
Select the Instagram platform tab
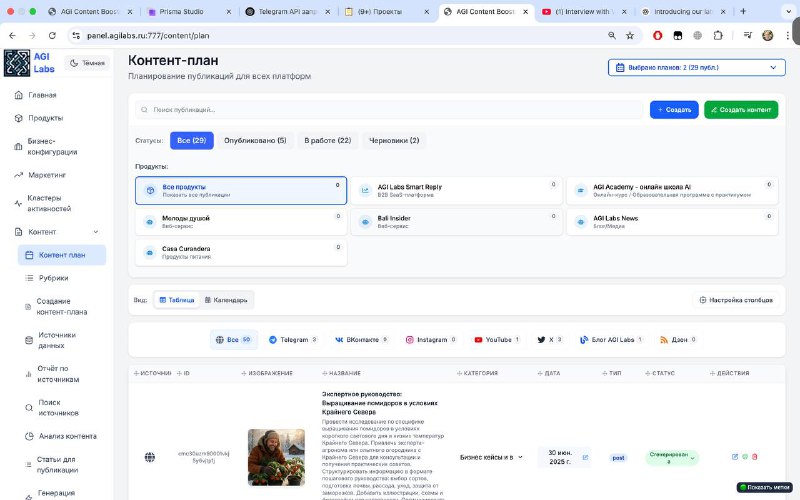click(431, 339)
